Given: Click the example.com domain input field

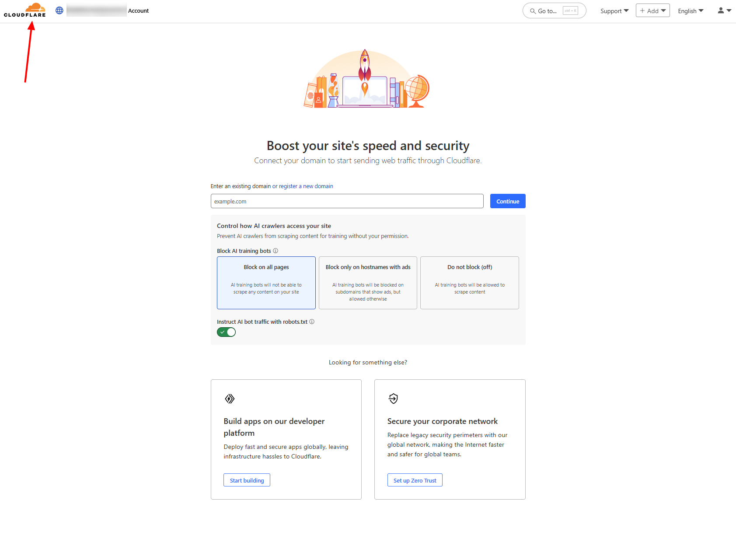Looking at the screenshot, I should click(x=347, y=201).
